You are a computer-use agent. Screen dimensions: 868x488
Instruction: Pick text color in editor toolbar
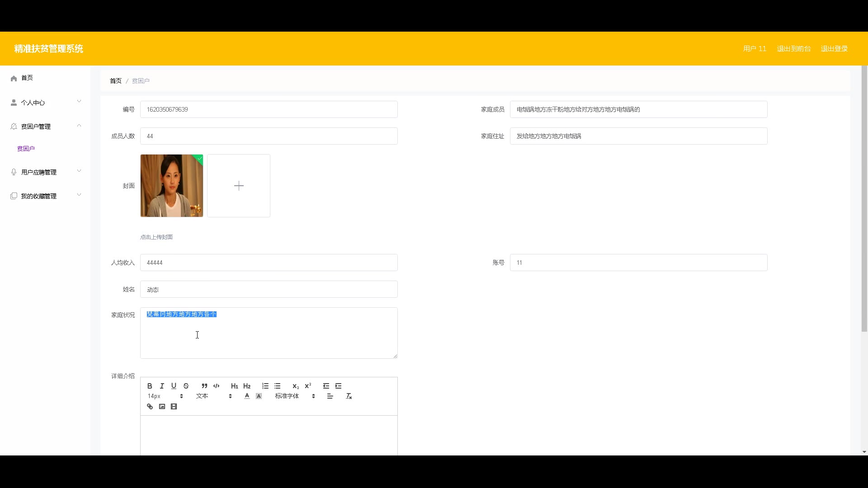tap(247, 396)
